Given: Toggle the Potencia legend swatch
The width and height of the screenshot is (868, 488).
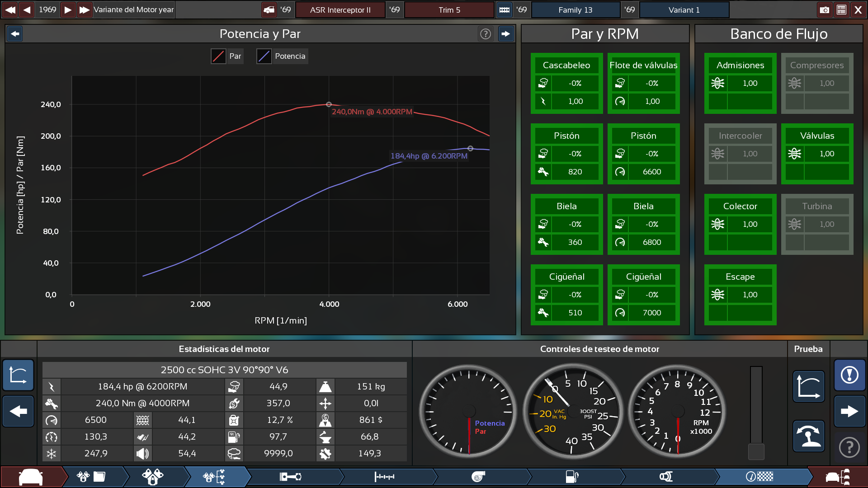Looking at the screenshot, I should pos(264,56).
